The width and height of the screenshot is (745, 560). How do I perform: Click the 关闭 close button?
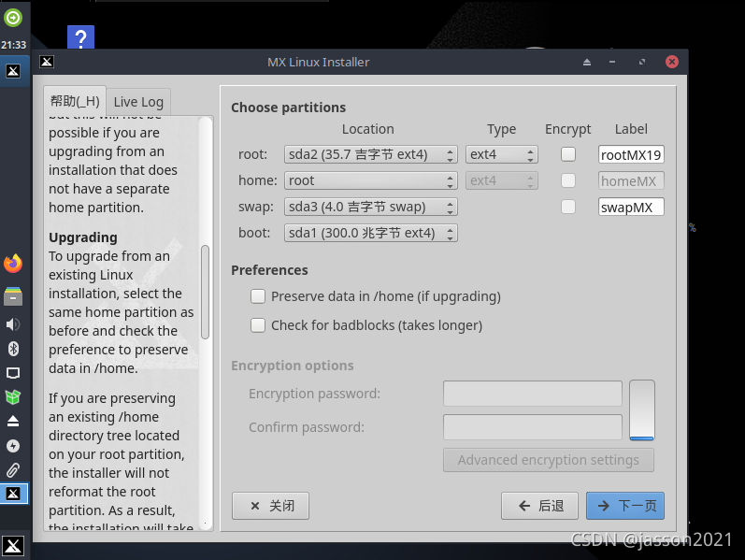point(270,506)
